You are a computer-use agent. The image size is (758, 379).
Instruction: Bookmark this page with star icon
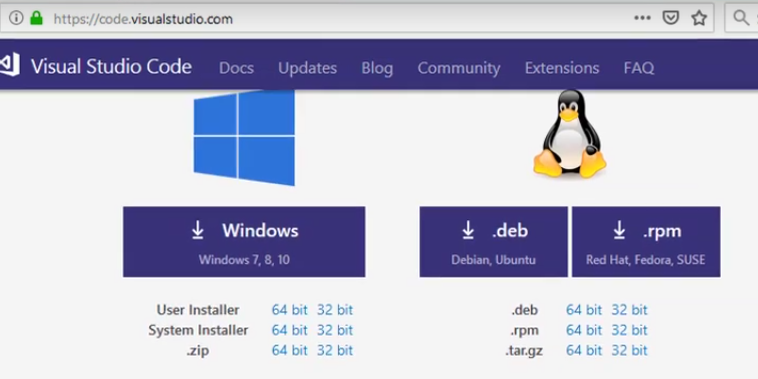(x=699, y=18)
